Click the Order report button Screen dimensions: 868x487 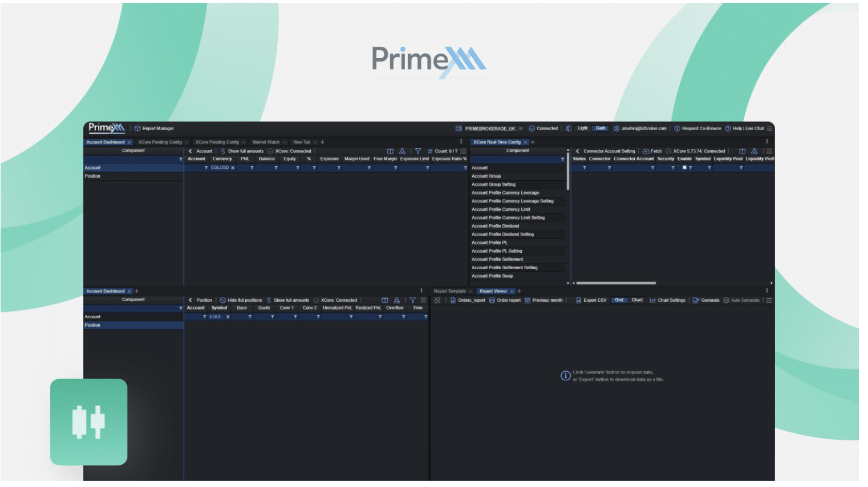tap(505, 300)
